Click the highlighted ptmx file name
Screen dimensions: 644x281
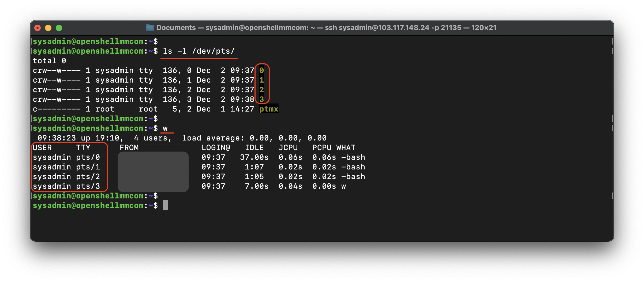[x=269, y=109]
